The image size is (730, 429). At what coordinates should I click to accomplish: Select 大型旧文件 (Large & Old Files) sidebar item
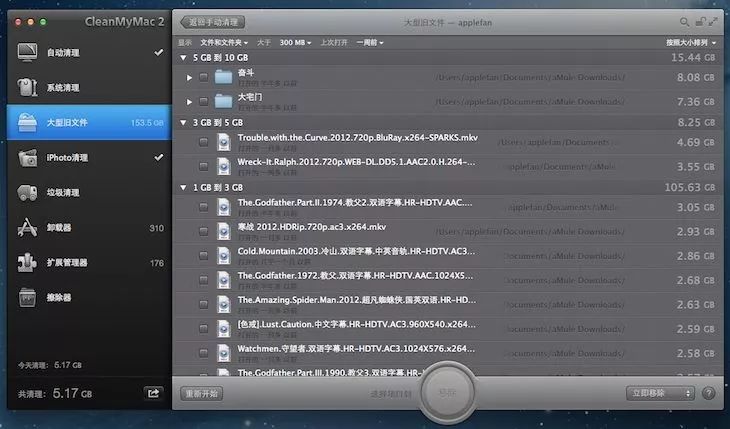[x=88, y=123]
